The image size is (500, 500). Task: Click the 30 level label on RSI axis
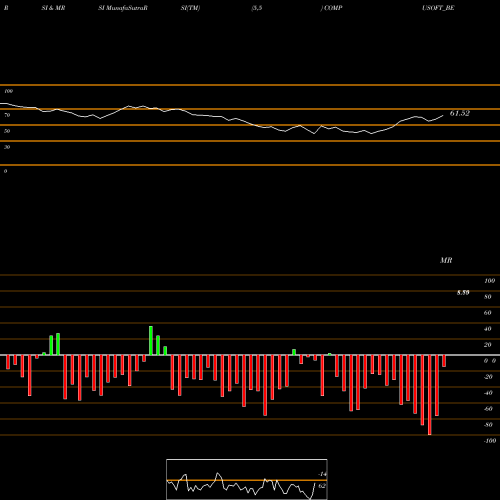pos(7,147)
